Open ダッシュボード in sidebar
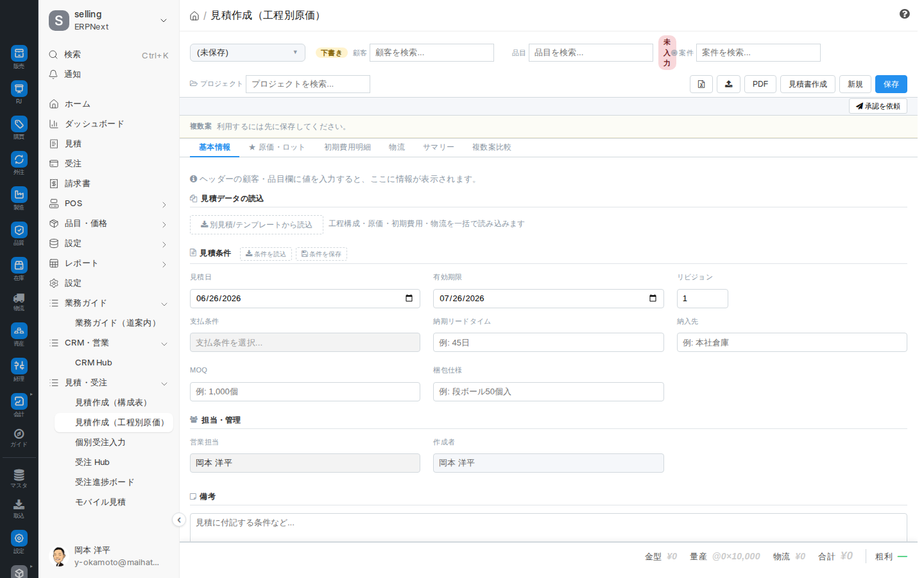The height and width of the screenshot is (578, 924). coord(109,124)
